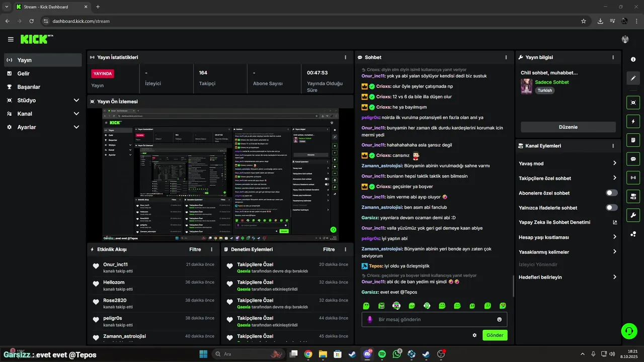Bookmark this page with the star icon
644x362 pixels.
tap(584, 21)
